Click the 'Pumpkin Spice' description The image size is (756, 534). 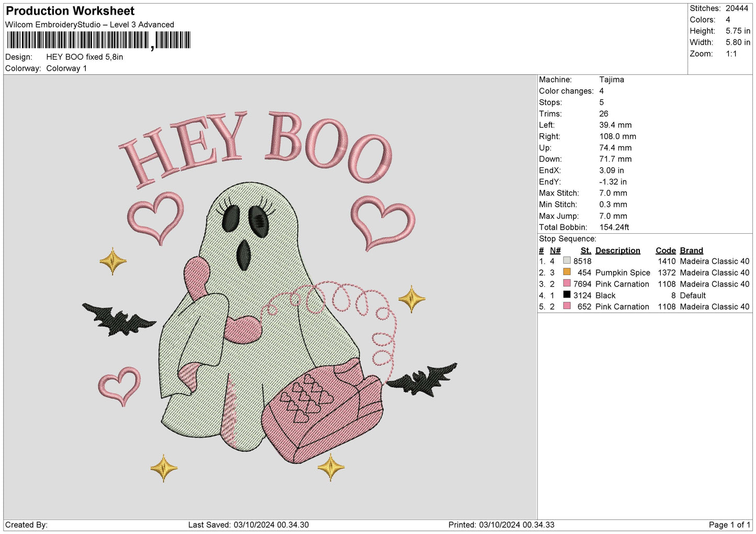[623, 273]
